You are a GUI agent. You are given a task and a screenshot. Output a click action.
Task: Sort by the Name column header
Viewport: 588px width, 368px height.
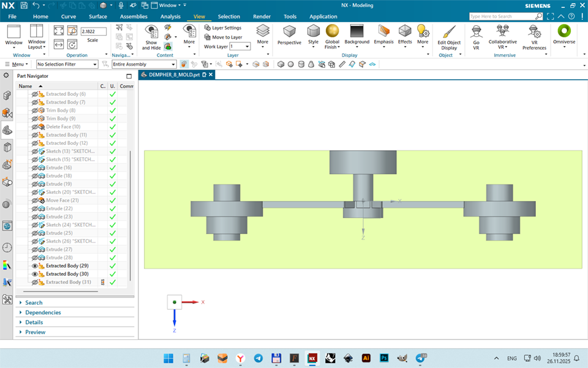pos(25,86)
